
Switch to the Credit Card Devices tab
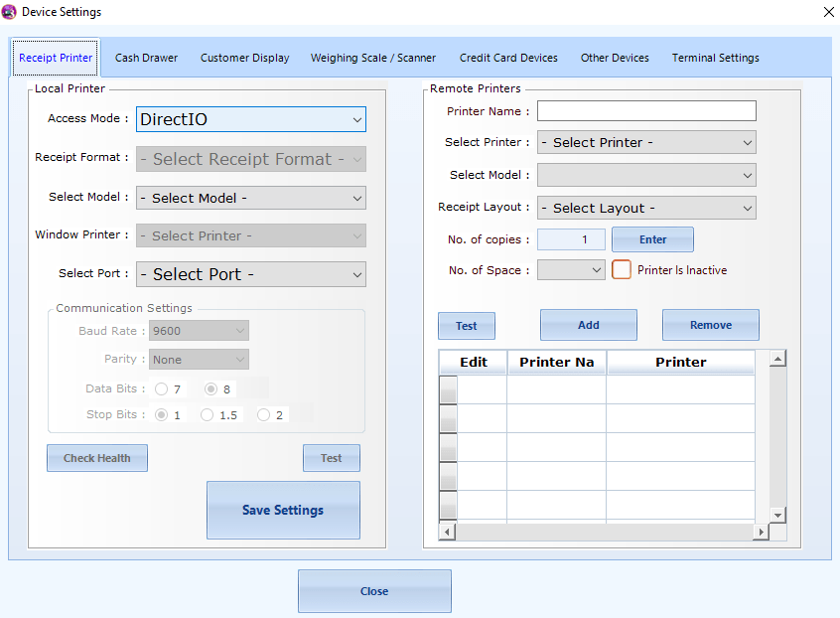click(x=507, y=58)
